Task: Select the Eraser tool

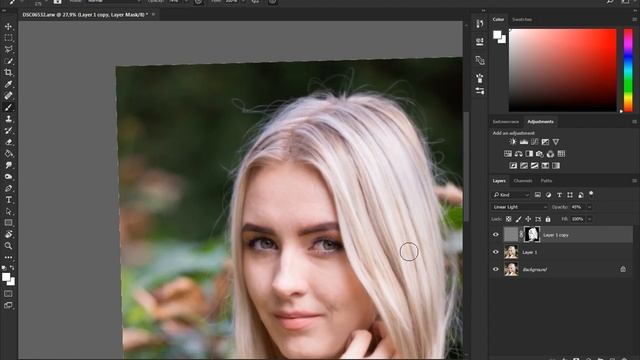Action: coord(8,142)
